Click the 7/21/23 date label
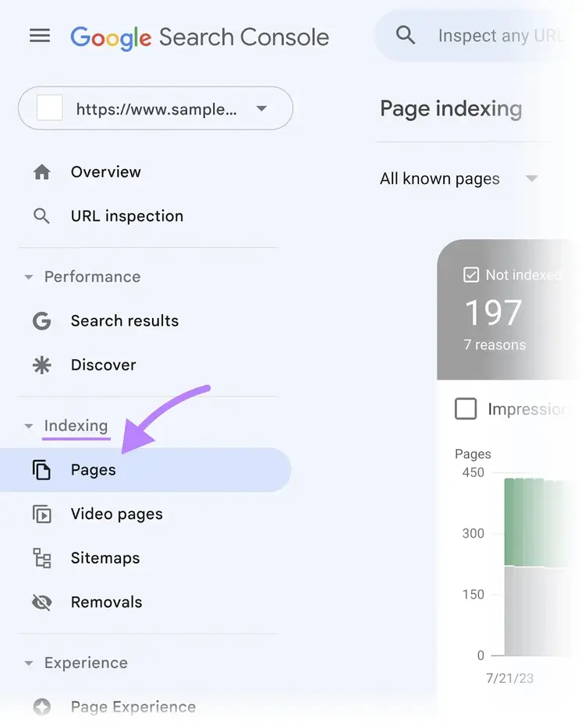The width and height of the screenshot is (585, 728). click(509, 678)
